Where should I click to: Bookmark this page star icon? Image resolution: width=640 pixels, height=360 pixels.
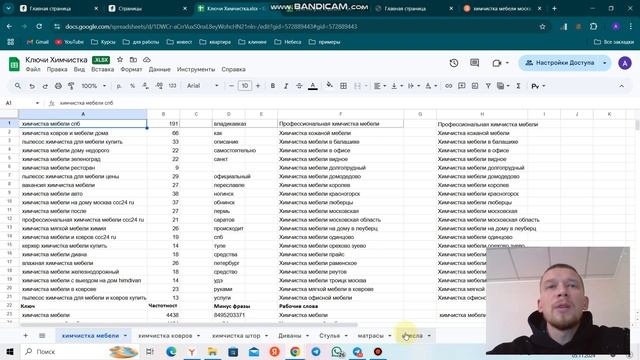click(542, 27)
